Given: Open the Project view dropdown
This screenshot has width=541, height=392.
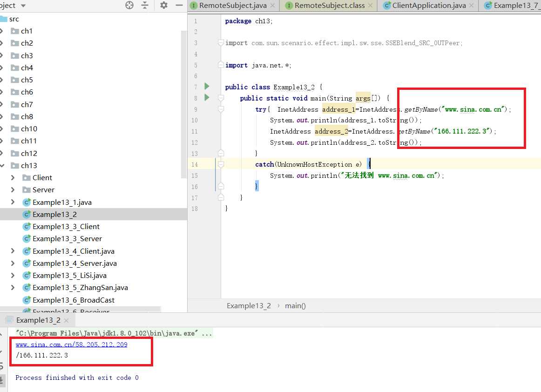Looking at the screenshot, I should [x=23, y=6].
